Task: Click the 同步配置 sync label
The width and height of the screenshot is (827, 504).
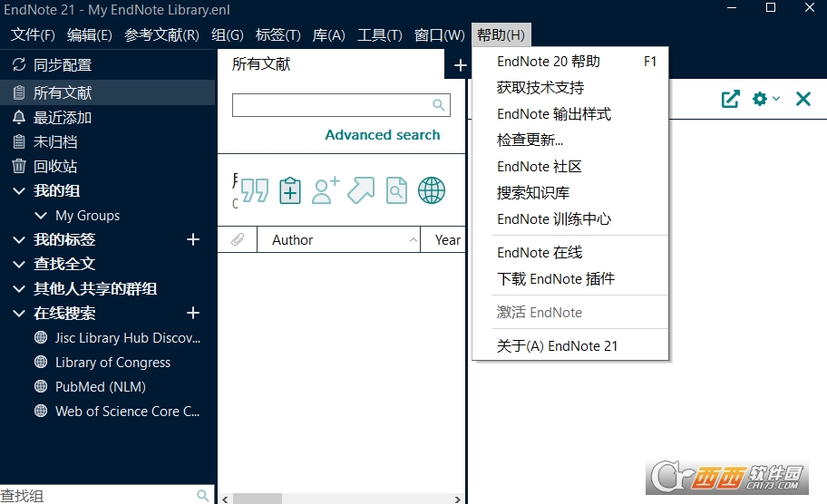Action: pos(63,65)
